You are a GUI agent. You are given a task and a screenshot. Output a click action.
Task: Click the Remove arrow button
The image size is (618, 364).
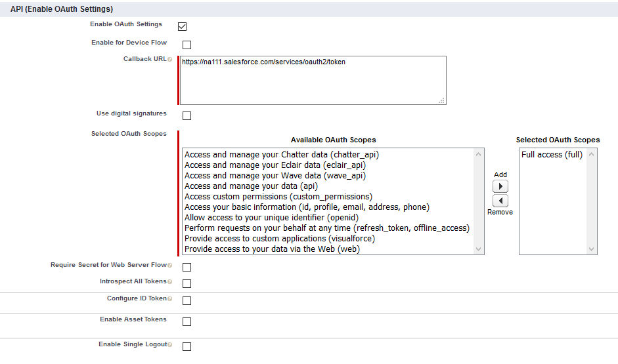click(x=500, y=201)
